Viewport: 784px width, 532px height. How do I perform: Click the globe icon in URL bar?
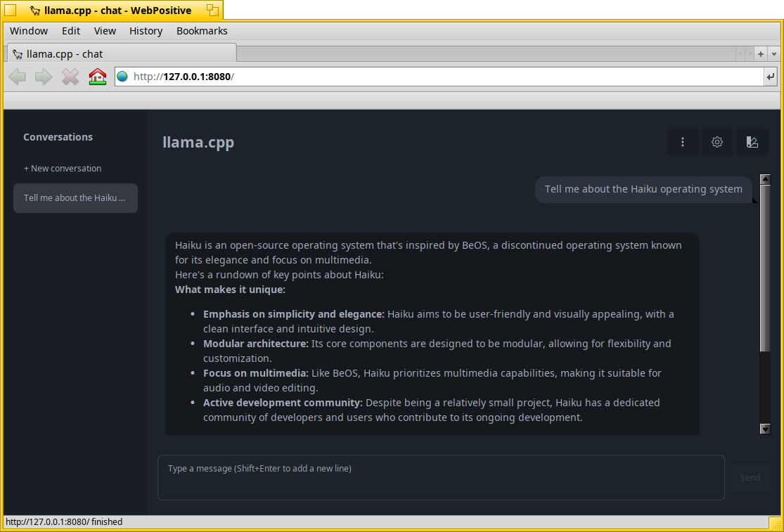pos(122,77)
